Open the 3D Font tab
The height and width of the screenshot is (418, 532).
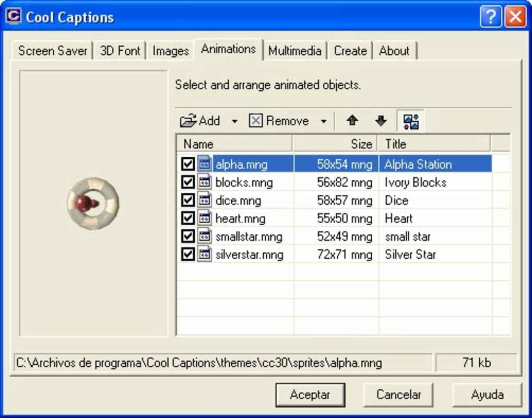(120, 51)
